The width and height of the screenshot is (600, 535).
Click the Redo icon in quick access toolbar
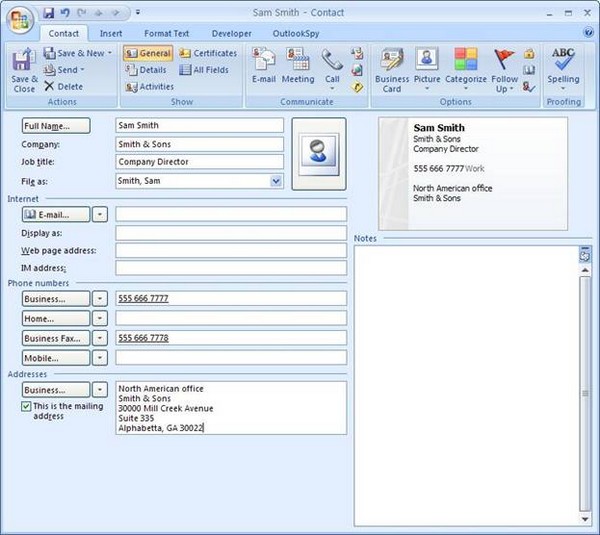tap(82, 13)
